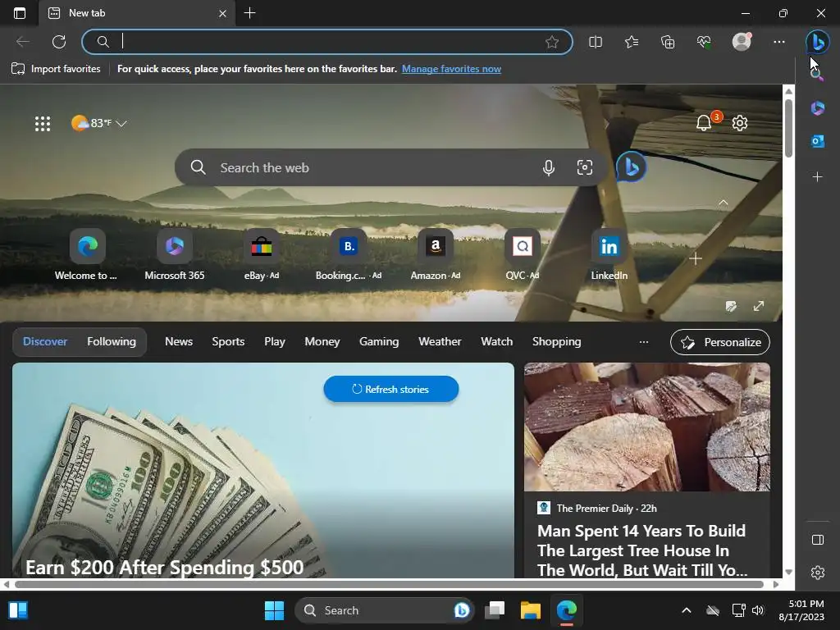Click the vertical page scrollbar thumb

[x=788, y=129]
